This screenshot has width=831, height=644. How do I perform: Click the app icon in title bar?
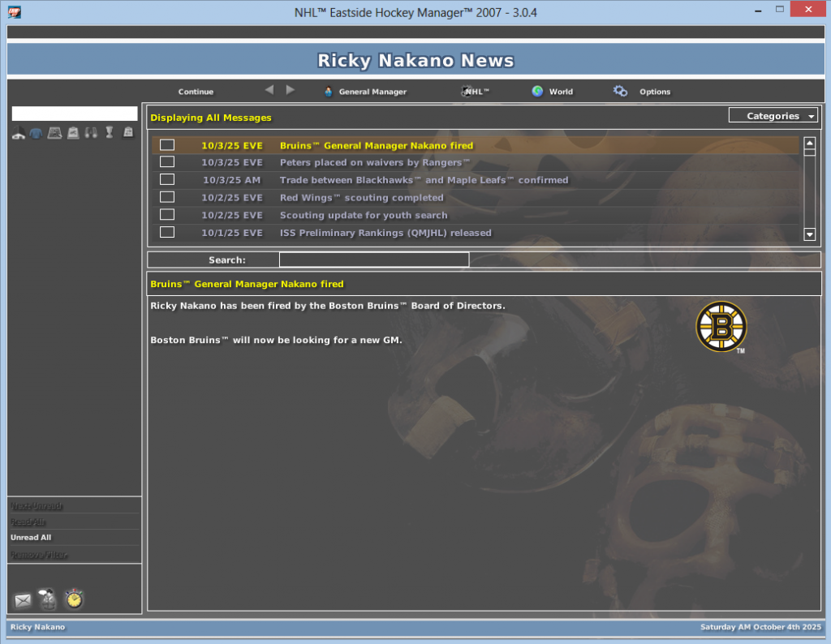coord(15,11)
